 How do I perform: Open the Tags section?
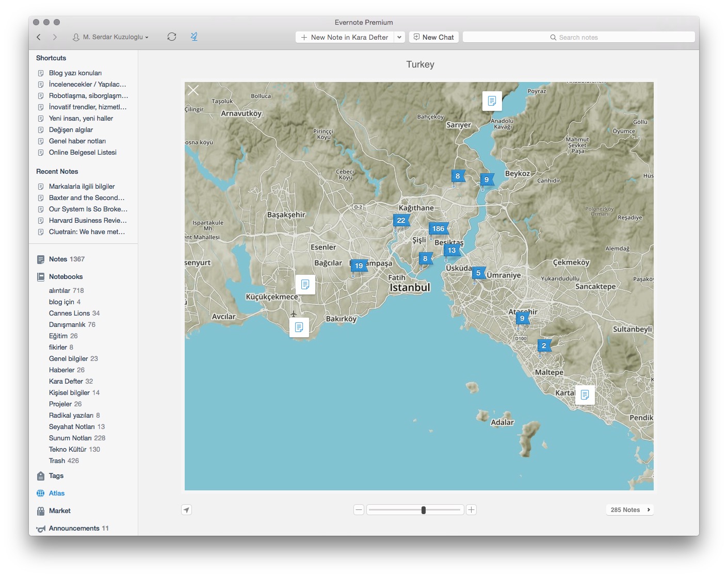click(56, 476)
